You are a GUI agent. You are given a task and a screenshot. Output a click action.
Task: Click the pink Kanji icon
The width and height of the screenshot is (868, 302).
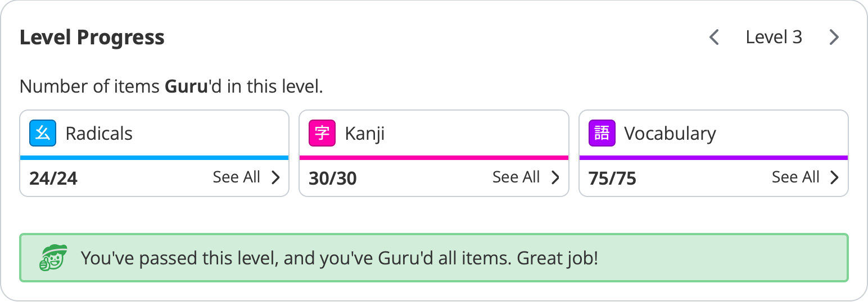click(322, 134)
